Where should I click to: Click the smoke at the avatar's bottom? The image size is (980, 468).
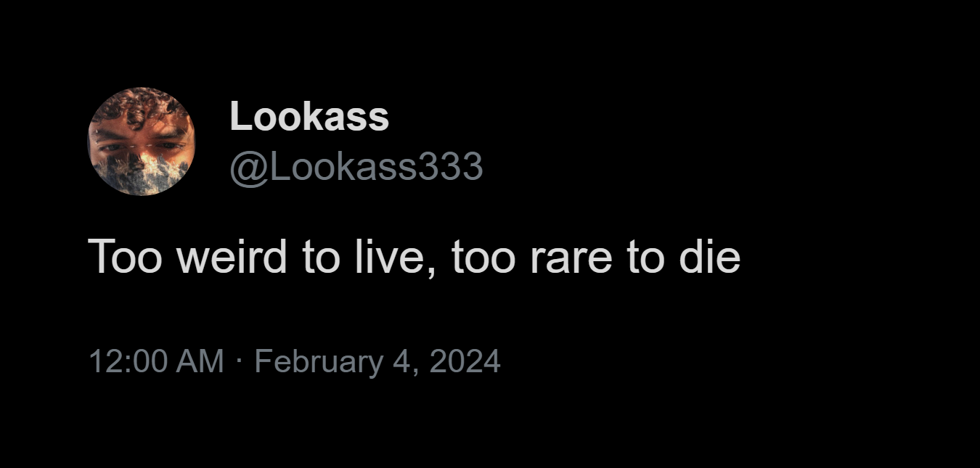coord(141,176)
